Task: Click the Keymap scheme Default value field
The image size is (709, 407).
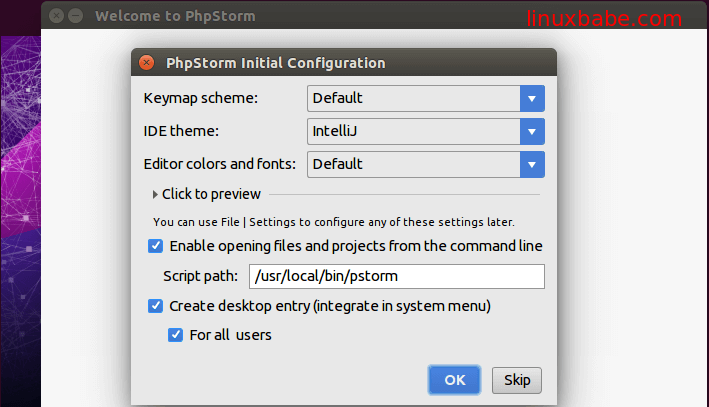Action: coord(413,98)
